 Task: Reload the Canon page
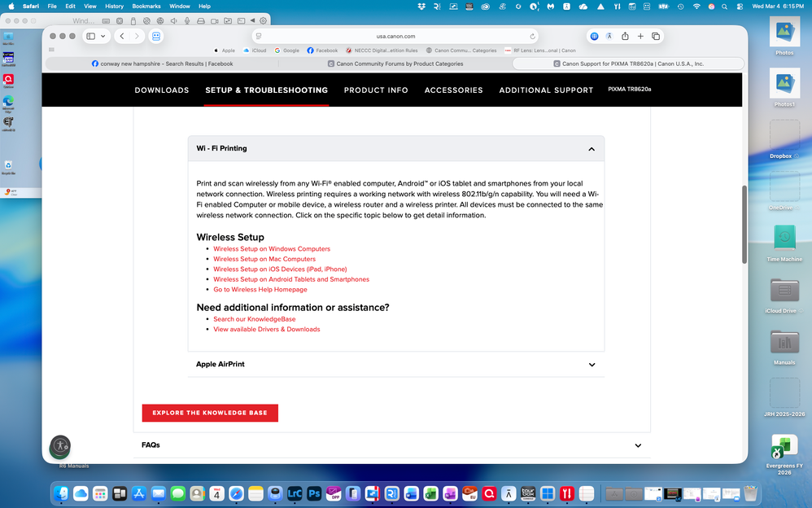click(x=532, y=37)
